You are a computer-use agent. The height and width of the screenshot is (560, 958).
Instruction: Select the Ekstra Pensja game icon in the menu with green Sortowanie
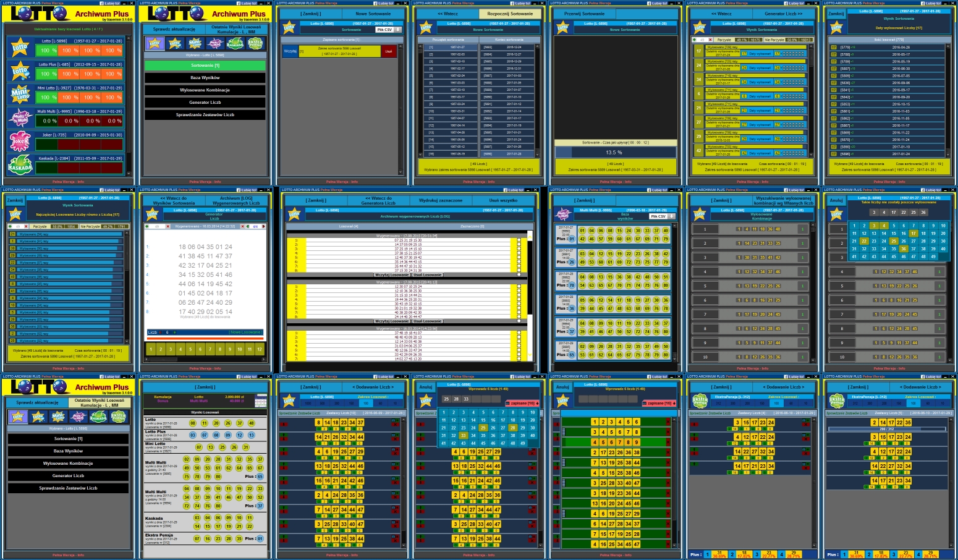255,43
